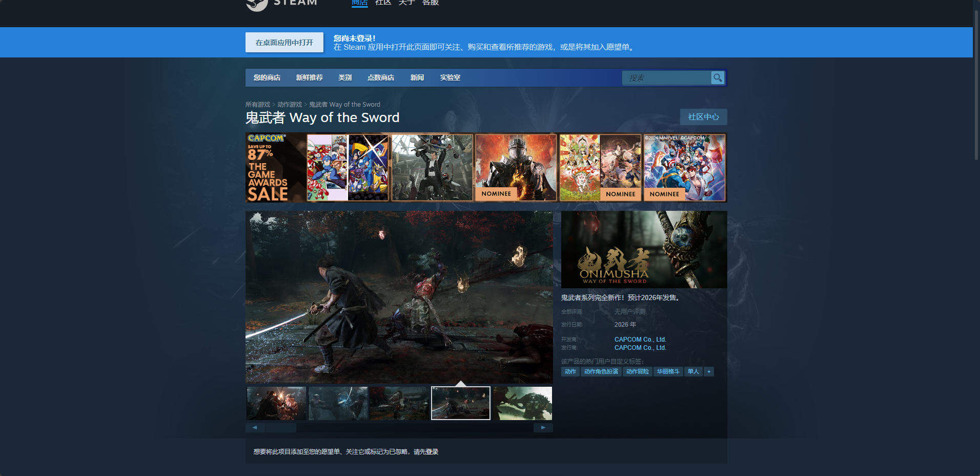980x476 pixels.
Task: Click the main gameplay screenshot
Action: [x=399, y=297]
